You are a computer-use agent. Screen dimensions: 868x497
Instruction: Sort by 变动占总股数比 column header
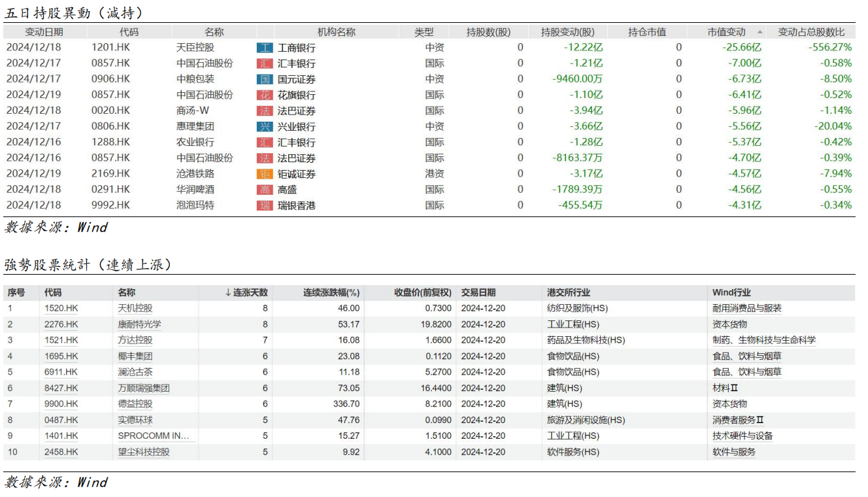(x=811, y=32)
